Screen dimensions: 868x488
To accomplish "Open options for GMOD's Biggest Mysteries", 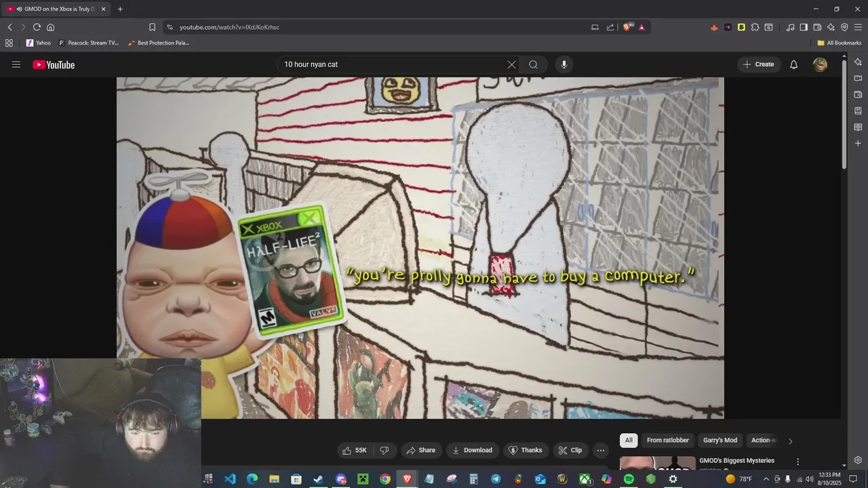I will coord(797,462).
